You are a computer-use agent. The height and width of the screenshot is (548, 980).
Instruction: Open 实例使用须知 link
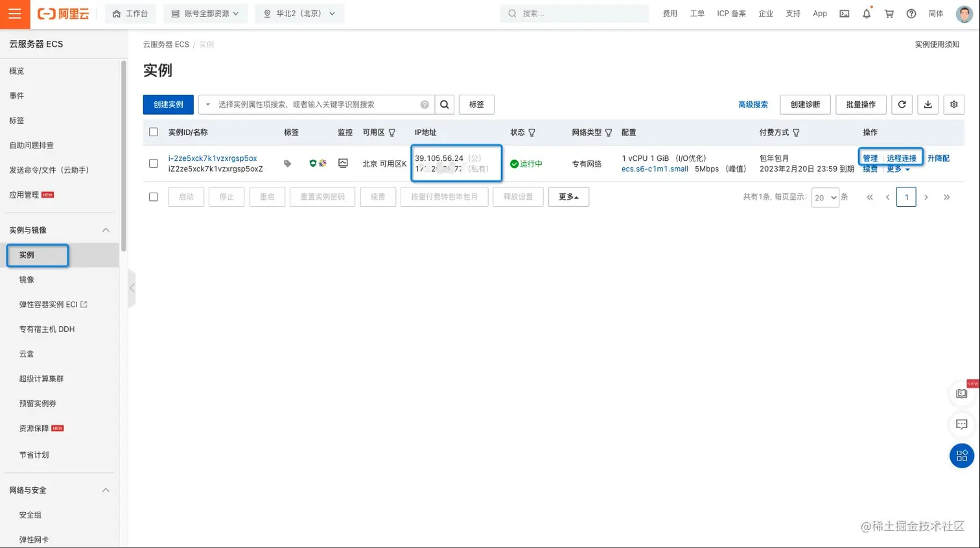(937, 45)
